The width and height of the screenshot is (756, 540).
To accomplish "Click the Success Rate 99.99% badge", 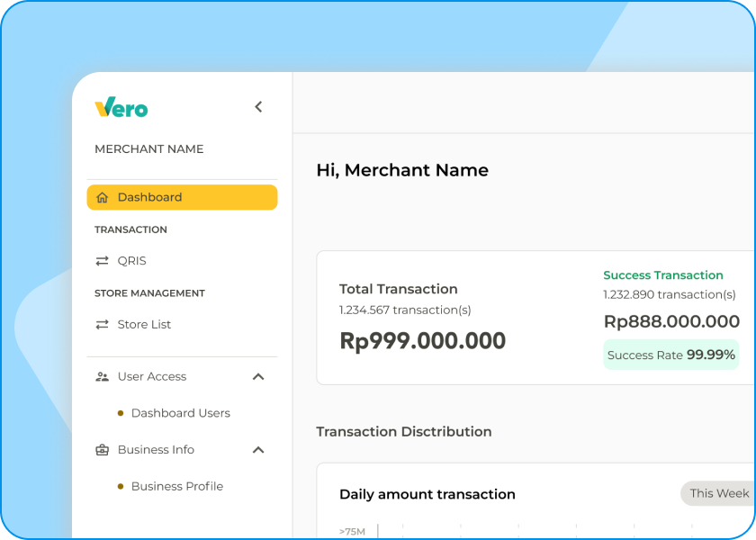I will 670,355.
